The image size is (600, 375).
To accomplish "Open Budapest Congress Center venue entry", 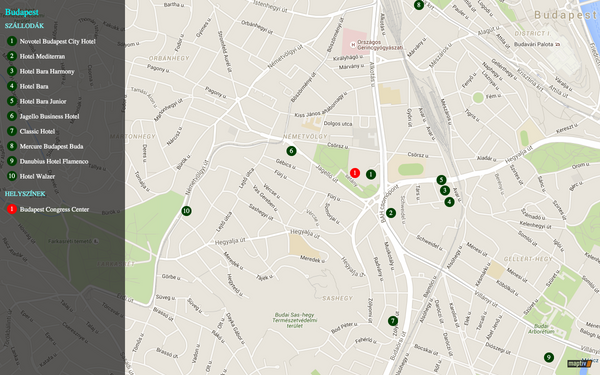I will (54, 209).
